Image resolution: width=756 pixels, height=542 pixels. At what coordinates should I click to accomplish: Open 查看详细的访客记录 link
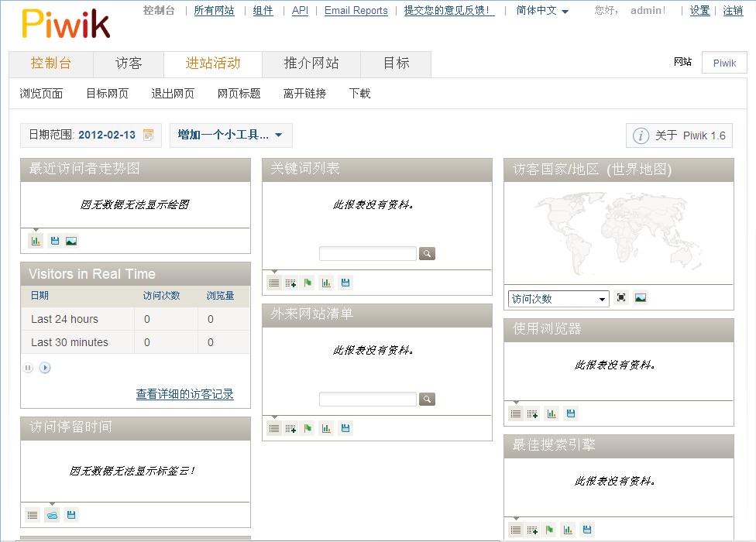coord(184,394)
